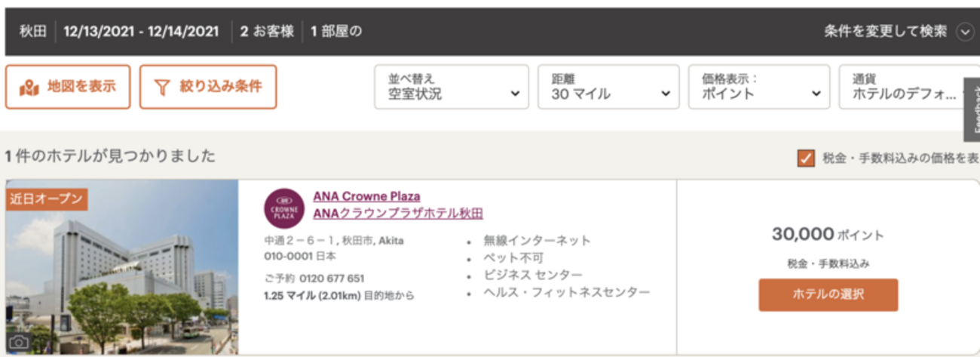Open the 距離 30 マイル dropdown
This screenshot has width=980, height=357.
608,87
